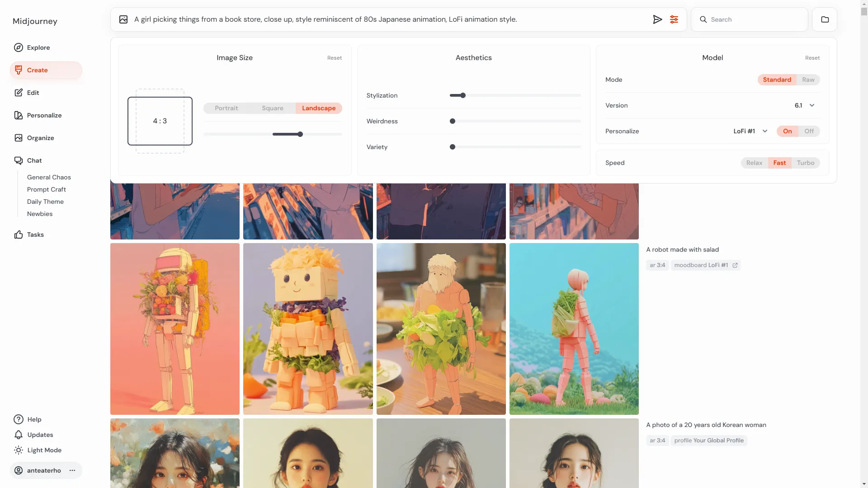
Task: Open the LoFi #1 personalize dropdown
Action: click(x=765, y=131)
